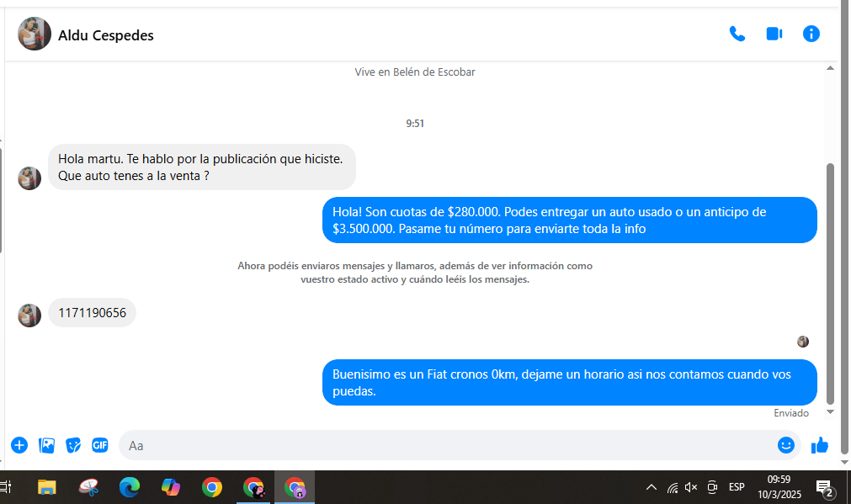This screenshot has width=851, height=504.
Task: Open the conversation information panel
Action: 811,34
